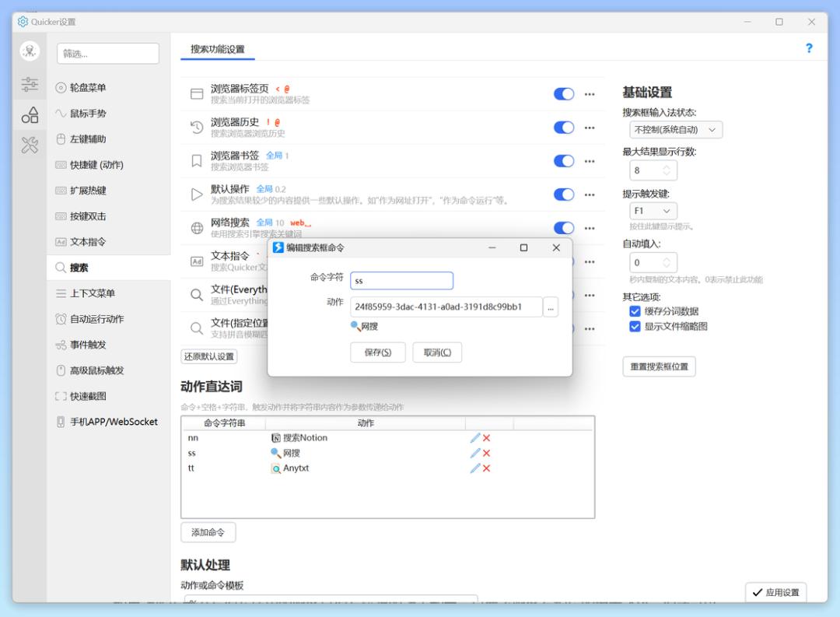Screen dimensions: 840x617
Task: Select 自动运行动作 in sidebar
Action: click(x=96, y=319)
